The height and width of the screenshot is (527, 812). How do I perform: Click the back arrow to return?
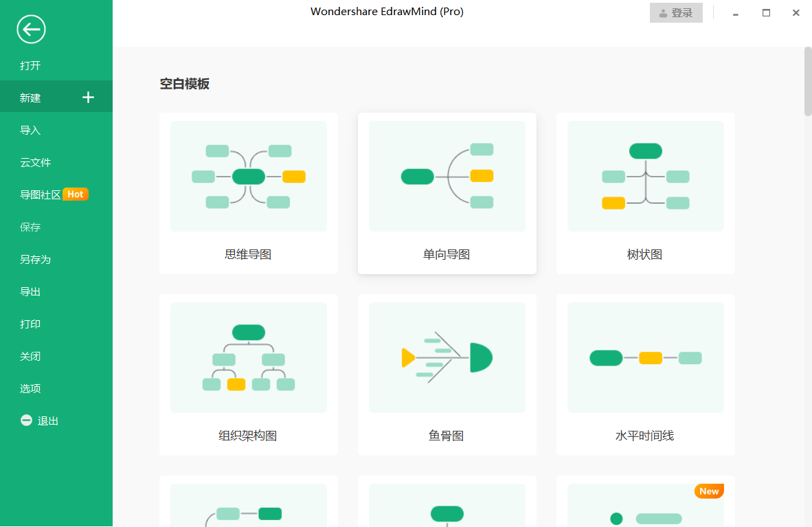30,30
